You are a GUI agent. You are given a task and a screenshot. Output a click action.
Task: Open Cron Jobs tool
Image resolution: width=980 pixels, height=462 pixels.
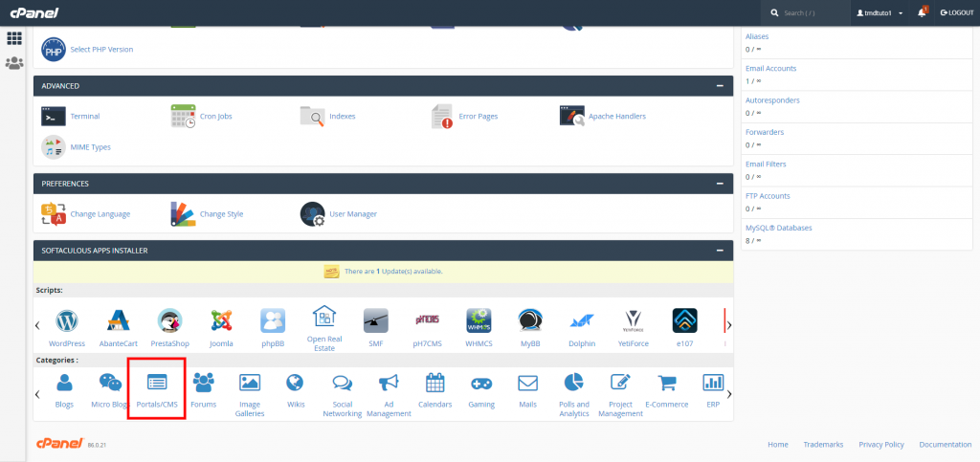point(184,117)
